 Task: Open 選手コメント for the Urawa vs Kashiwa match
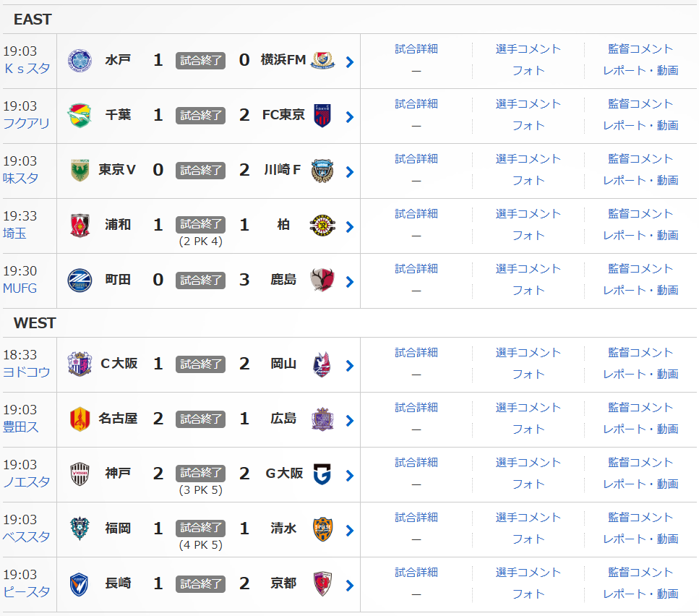[528, 213]
